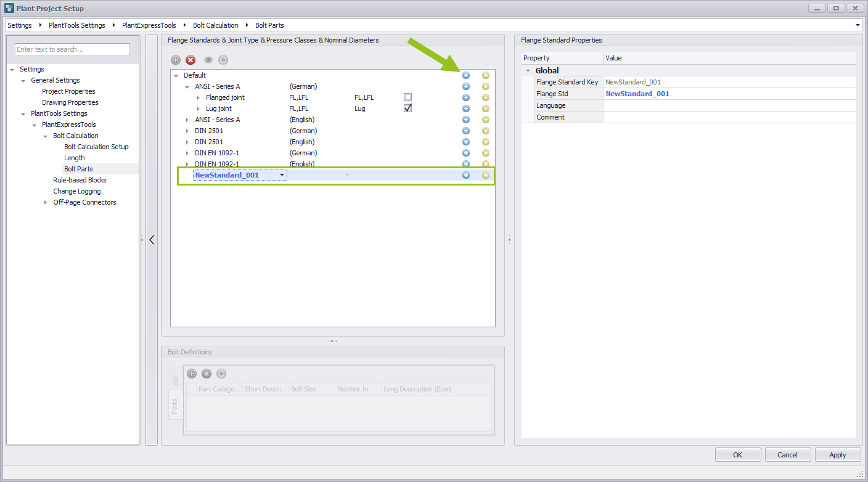
Task: Click yellow plus icon on Default row
Action: coord(486,75)
